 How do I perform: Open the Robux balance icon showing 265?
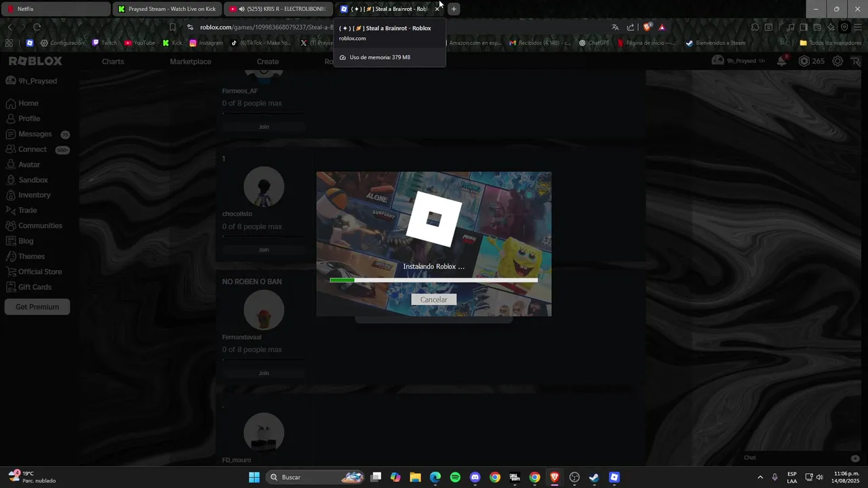tap(811, 61)
